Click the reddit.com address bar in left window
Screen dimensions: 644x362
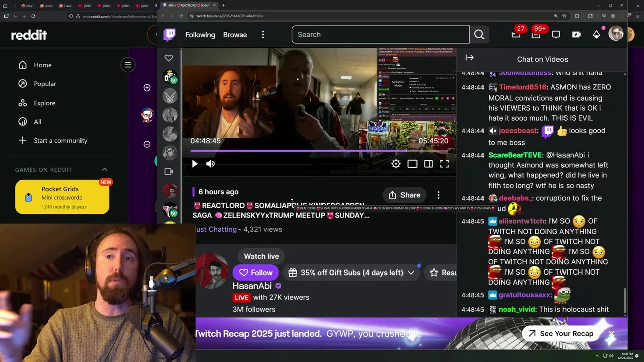click(x=119, y=16)
